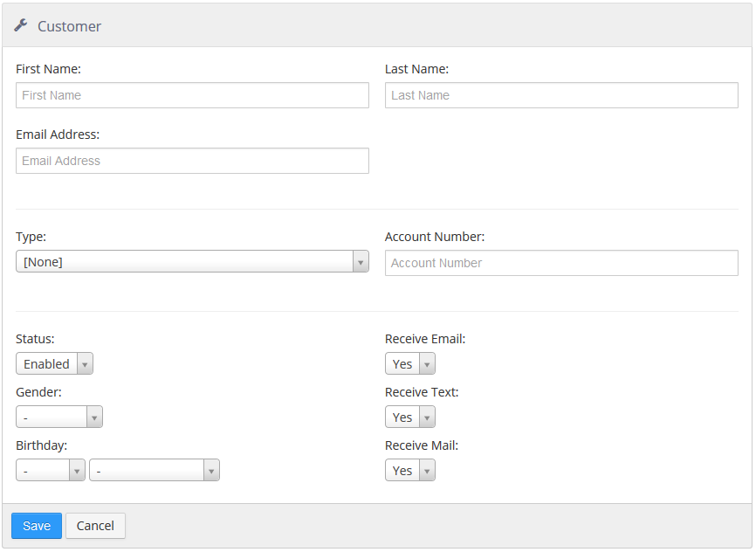Image resolution: width=756 pixels, height=552 pixels.
Task: Click the Status: label
Action: (35, 339)
